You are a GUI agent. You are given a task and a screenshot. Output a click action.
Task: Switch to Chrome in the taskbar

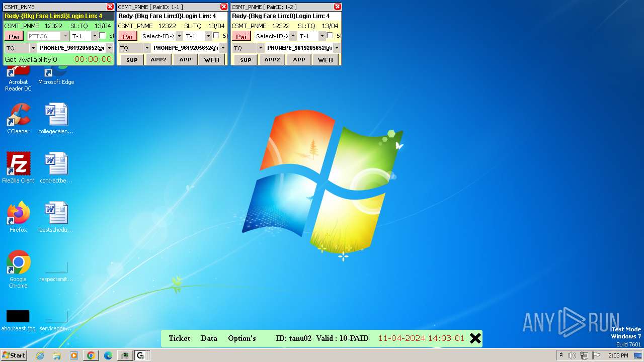(91, 355)
